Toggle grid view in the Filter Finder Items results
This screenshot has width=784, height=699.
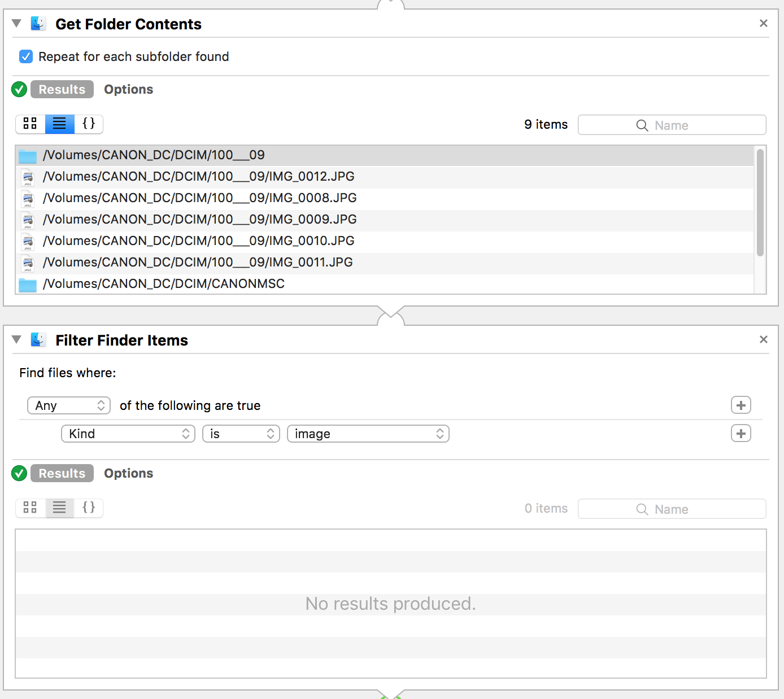point(30,508)
